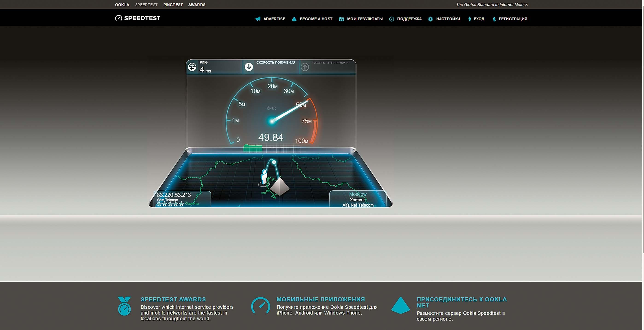
Task: Click the download speed arrow icon
Action: [249, 67]
